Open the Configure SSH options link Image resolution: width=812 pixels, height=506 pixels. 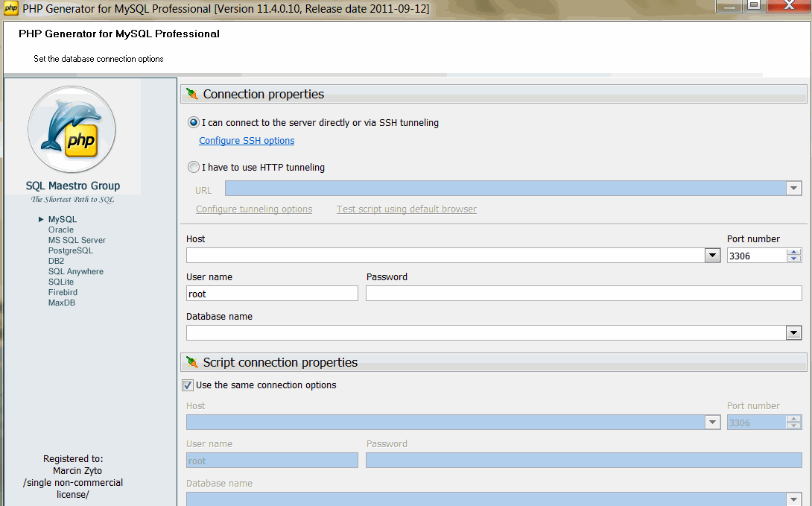(x=247, y=141)
